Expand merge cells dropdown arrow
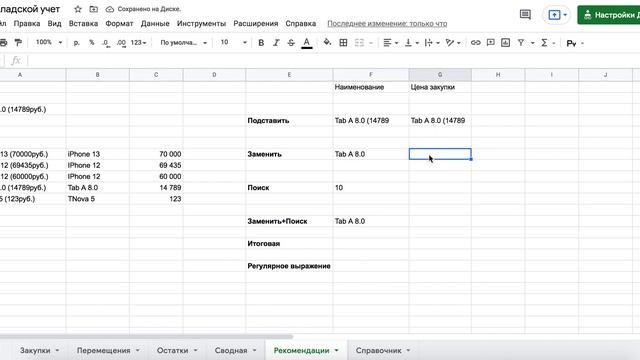 point(371,43)
